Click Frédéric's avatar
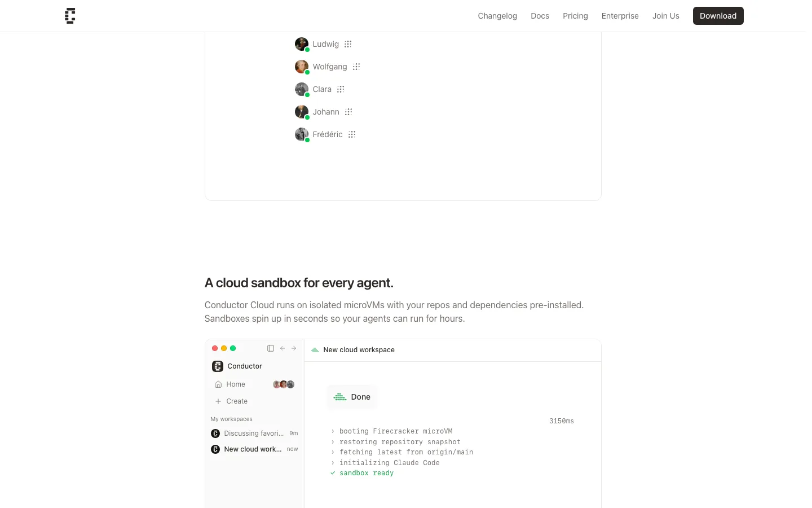This screenshot has height=508, width=812. click(x=302, y=134)
